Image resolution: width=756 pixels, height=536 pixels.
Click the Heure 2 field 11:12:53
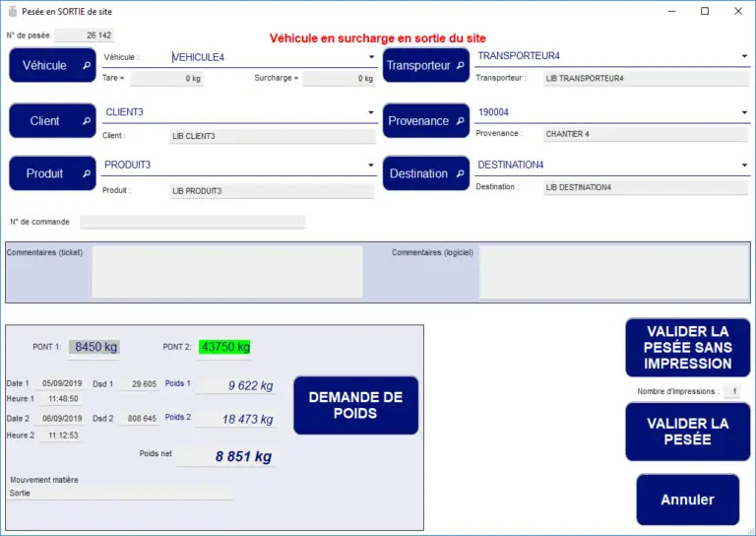(63, 435)
